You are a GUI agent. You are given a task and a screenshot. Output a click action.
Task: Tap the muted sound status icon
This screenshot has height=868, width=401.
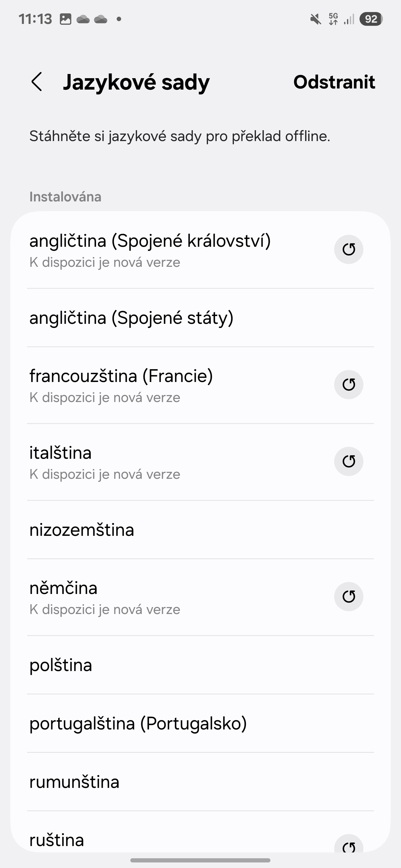316,19
